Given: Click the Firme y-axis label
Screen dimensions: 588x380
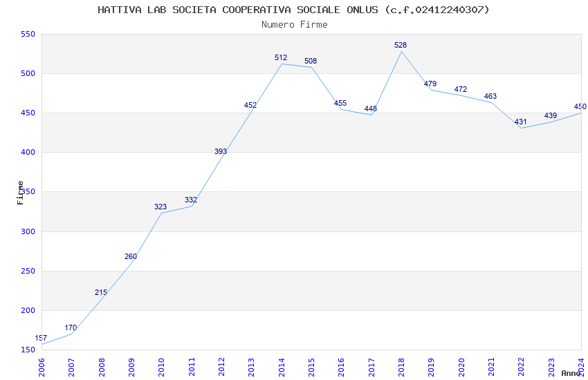Looking at the screenshot, I should pos(20,193).
